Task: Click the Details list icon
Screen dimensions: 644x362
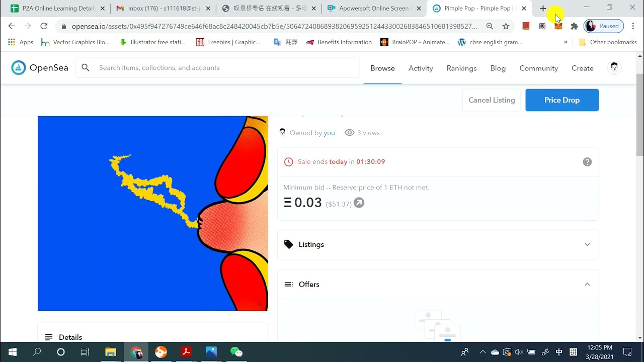Action: click(49, 337)
